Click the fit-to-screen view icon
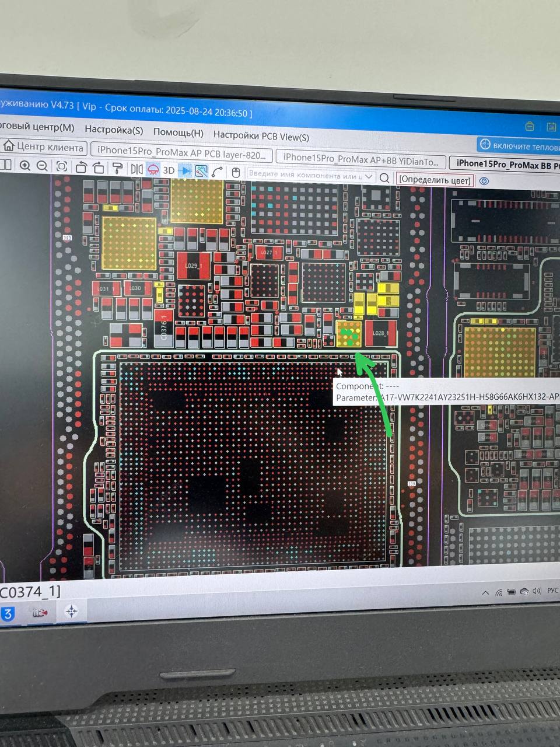Screen dimensions: 560x747 coord(61,167)
